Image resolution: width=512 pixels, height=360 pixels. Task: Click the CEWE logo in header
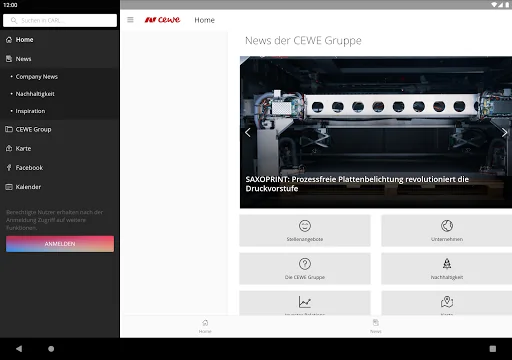[162, 20]
